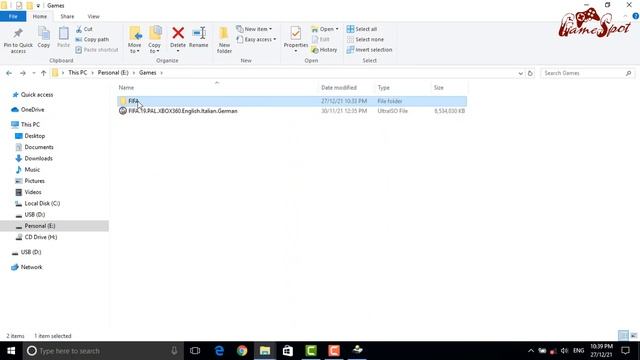The image size is (640, 360).
Task: Sort by the Name column header
Action: (126, 87)
